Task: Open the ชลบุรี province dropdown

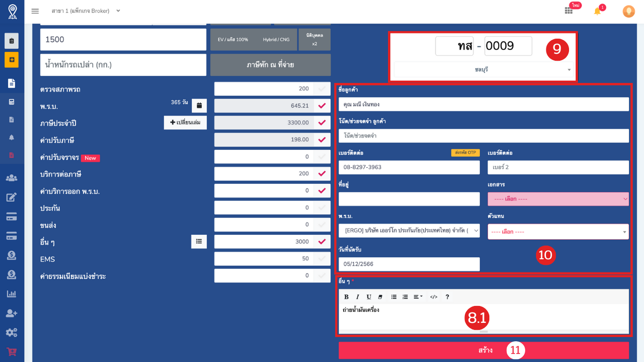Action: pyautogui.click(x=484, y=69)
